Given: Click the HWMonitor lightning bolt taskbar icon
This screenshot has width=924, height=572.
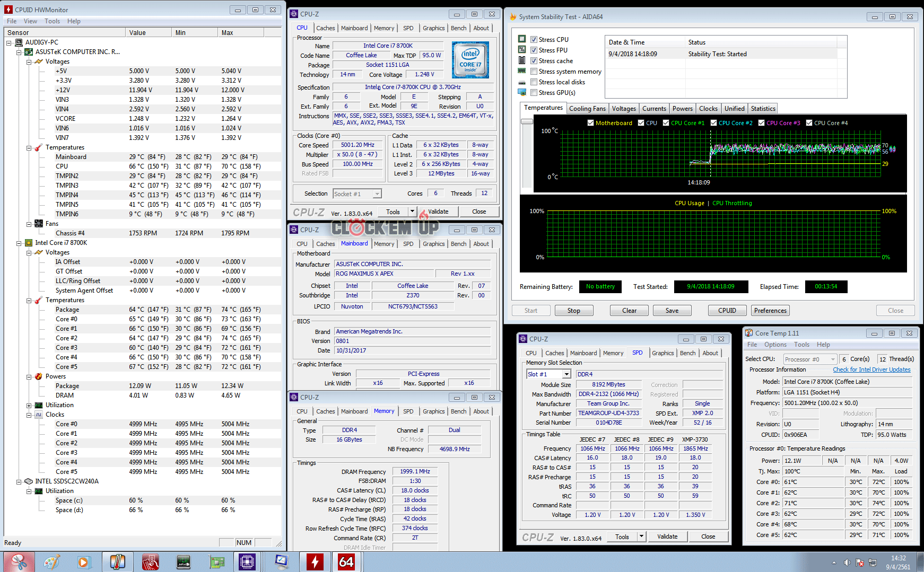Looking at the screenshot, I should tap(315, 561).
